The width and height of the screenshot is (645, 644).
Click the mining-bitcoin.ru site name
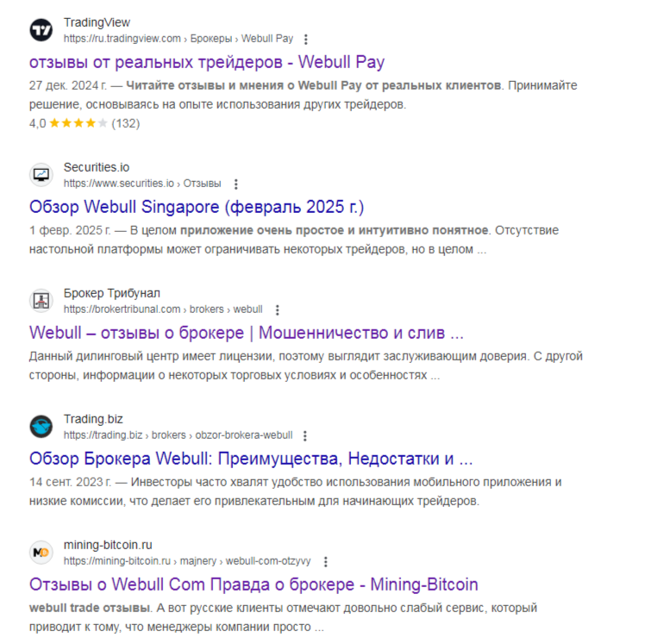[x=108, y=545]
